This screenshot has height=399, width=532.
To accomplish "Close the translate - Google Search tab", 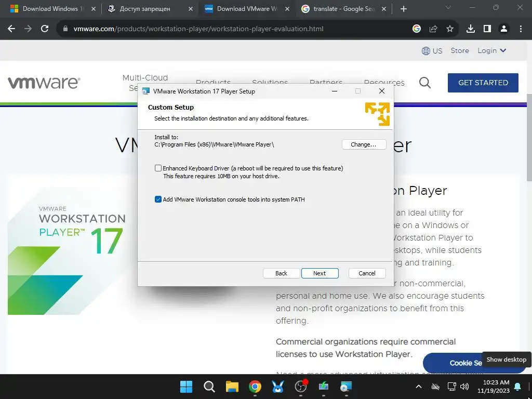I will pyautogui.click(x=384, y=9).
